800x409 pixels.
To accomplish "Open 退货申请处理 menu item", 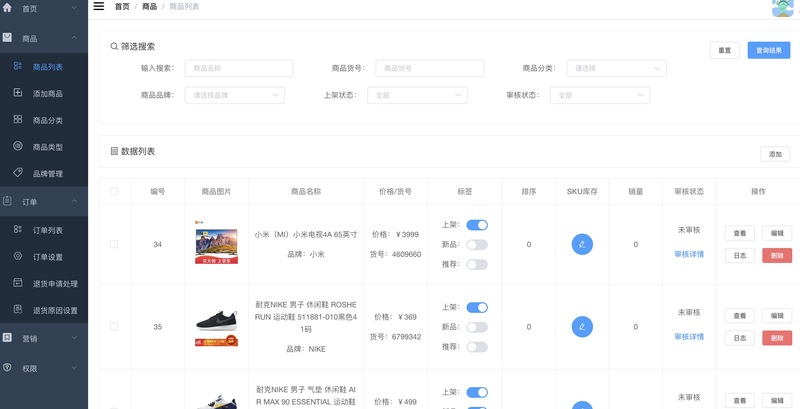I will tap(44, 284).
